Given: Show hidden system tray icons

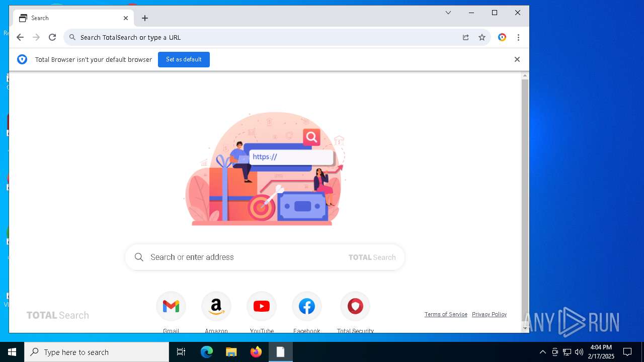Looking at the screenshot, I should (x=542, y=352).
